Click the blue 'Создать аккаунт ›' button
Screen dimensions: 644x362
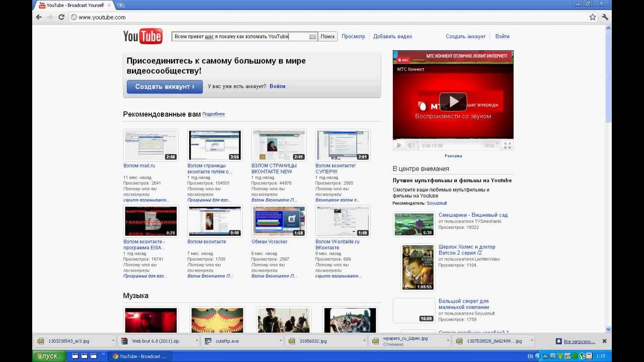pyautogui.click(x=165, y=86)
